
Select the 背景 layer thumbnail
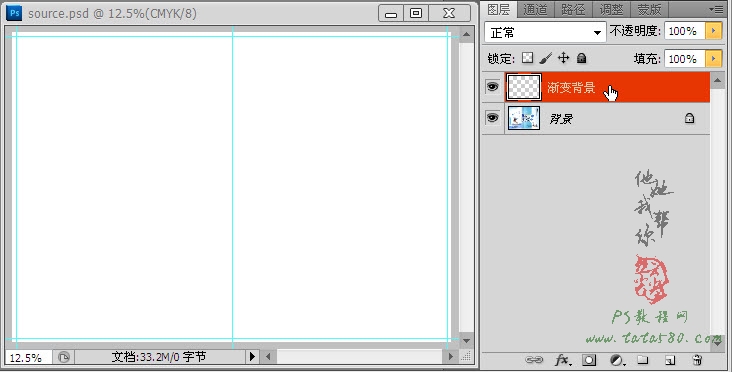[524, 118]
